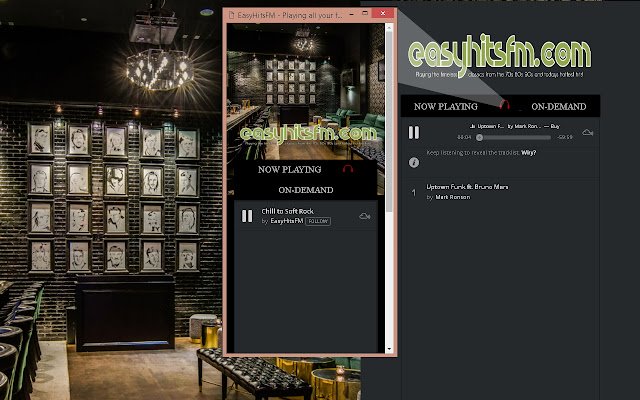Pause Uptown Funk in the right player

[414, 132]
